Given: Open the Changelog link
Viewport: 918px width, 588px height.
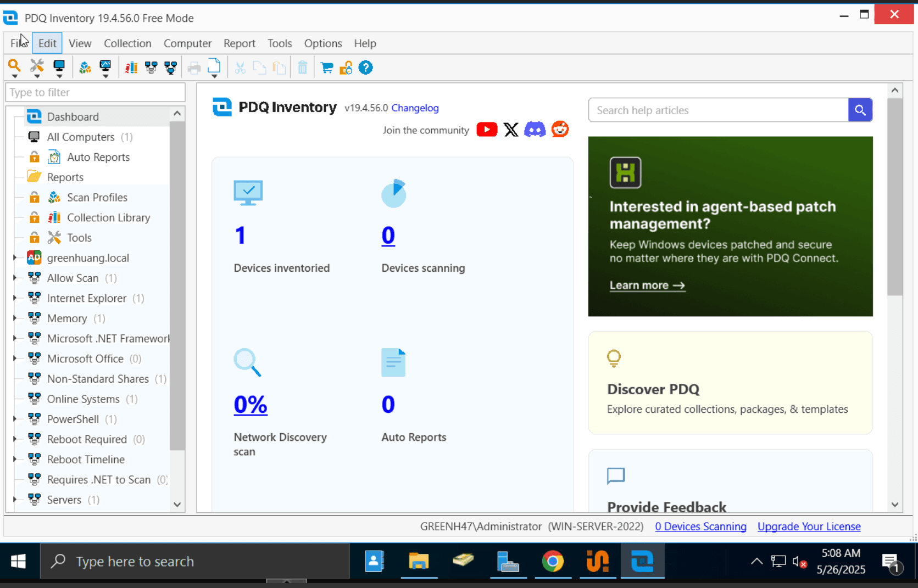Looking at the screenshot, I should [x=415, y=108].
